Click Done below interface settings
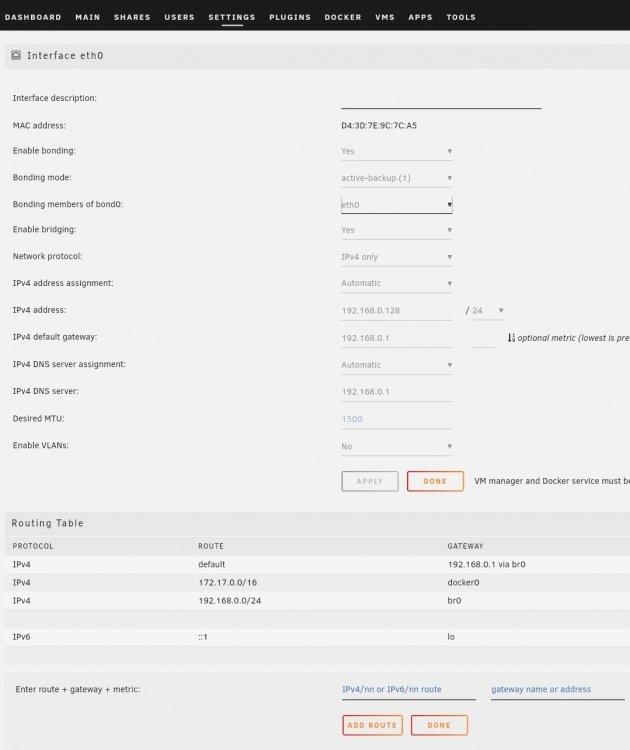Viewport: 630px width, 750px height. point(435,481)
